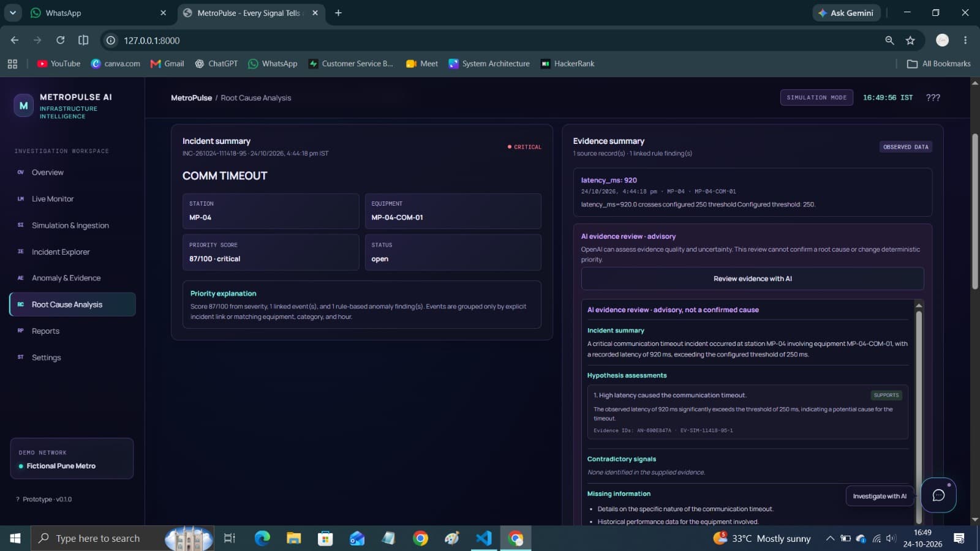Open Reports in the sidebar

(72, 331)
